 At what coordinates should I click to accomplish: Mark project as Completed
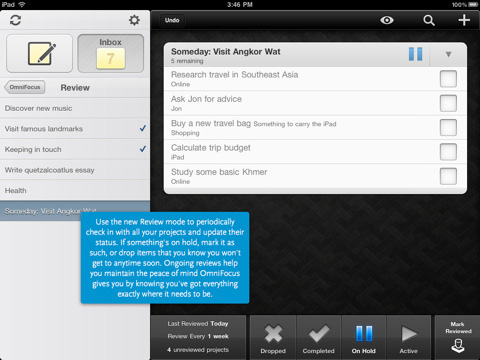(x=318, y=338)
